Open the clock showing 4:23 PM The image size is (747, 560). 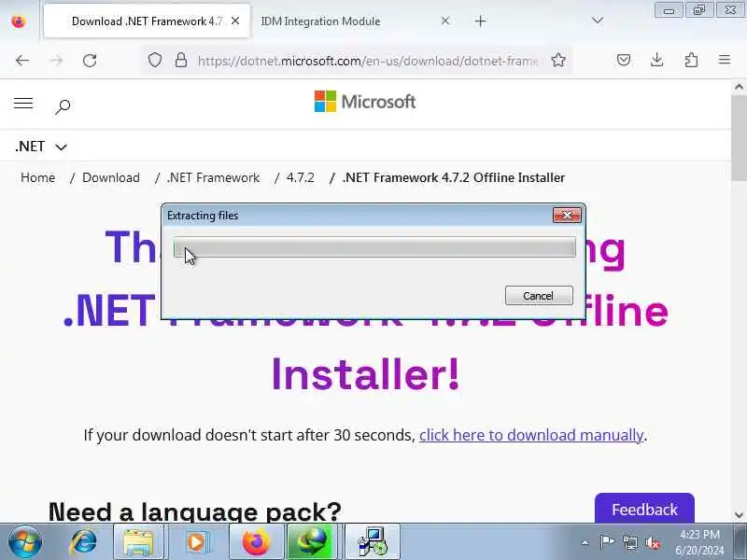coord(699,542)
